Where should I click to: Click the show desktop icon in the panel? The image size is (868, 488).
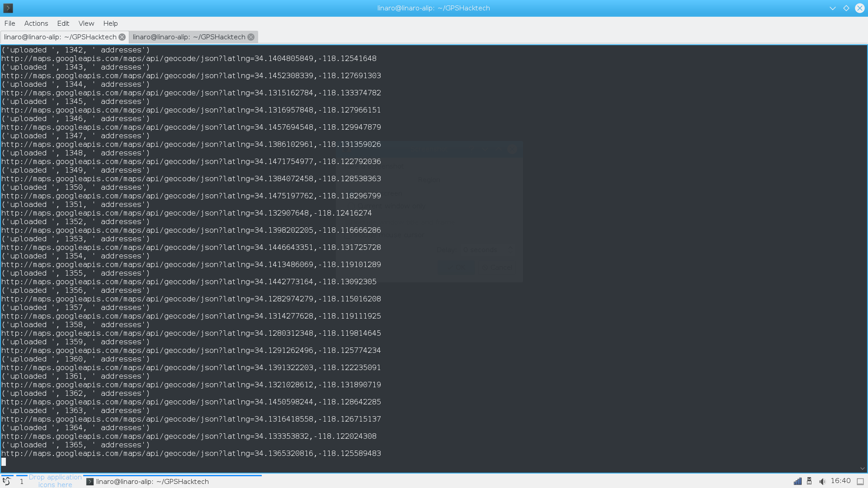tap(860, 482)
